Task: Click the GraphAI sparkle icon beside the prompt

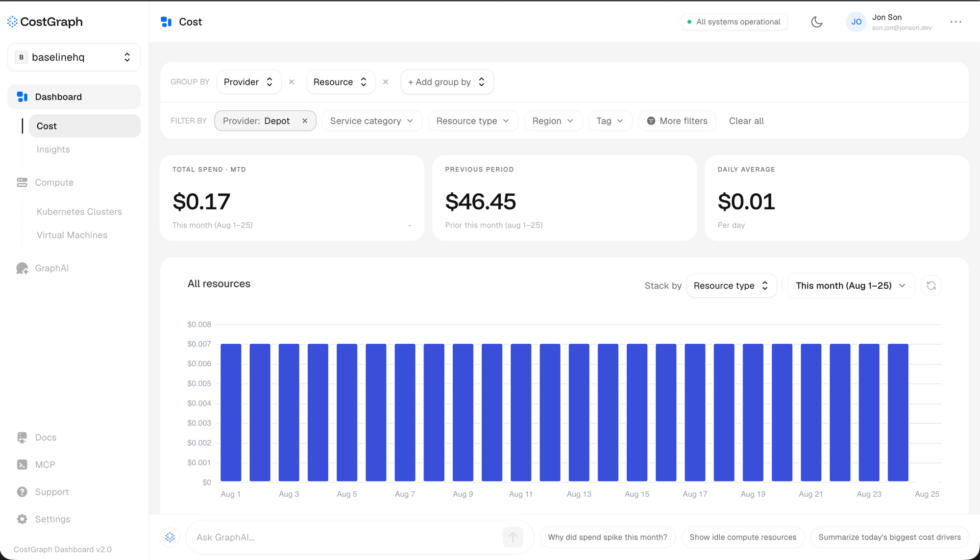Action: tap(170, 537)
